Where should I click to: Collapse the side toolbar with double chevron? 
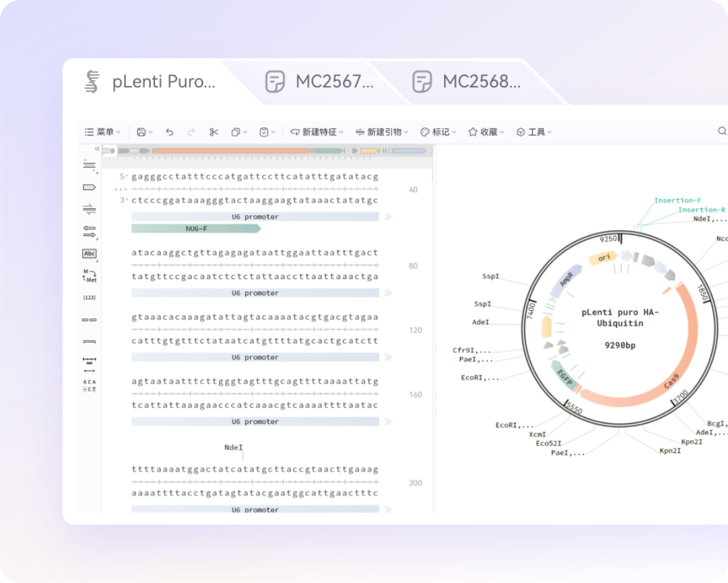[x=97, y=149]
